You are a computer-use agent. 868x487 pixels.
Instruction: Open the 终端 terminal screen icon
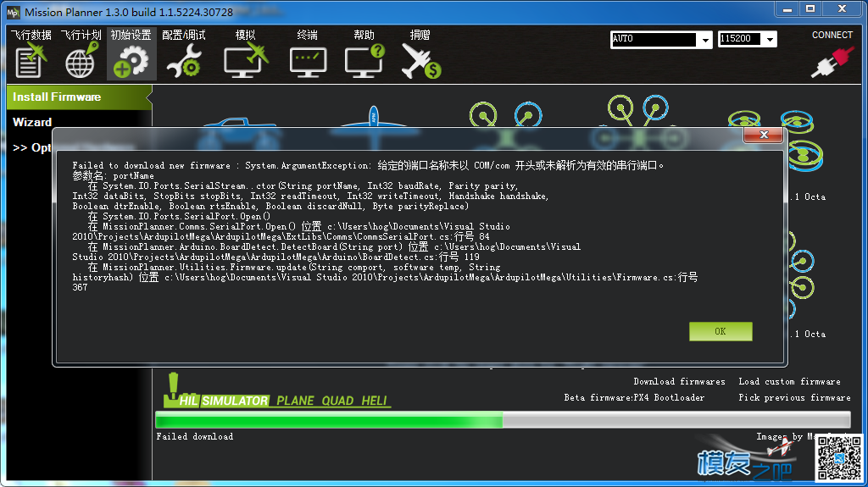(x=308, y=62)
